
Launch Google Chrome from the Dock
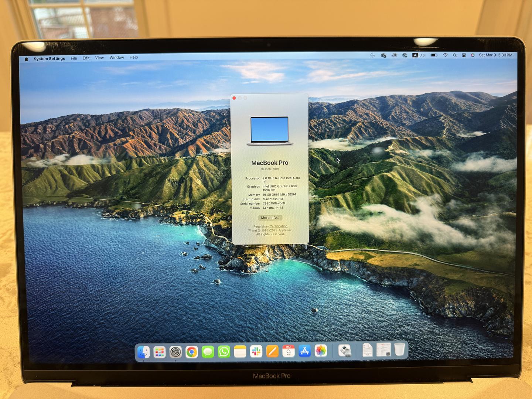[191, 352]
